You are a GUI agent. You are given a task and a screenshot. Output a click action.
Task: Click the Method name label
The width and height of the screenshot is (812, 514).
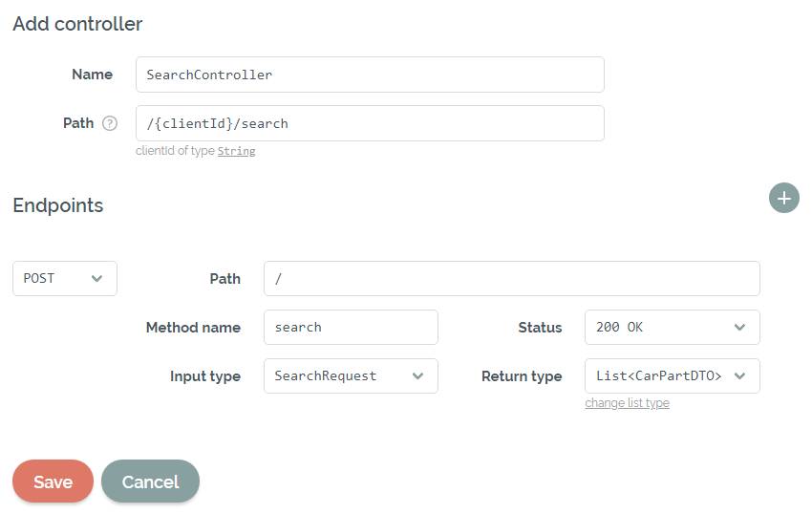(193, 328)
